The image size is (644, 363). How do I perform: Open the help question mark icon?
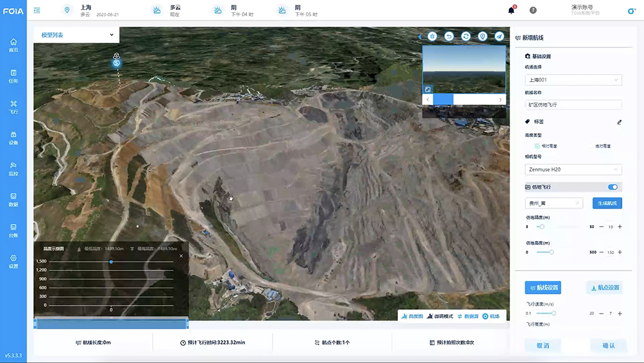[533, 10]
